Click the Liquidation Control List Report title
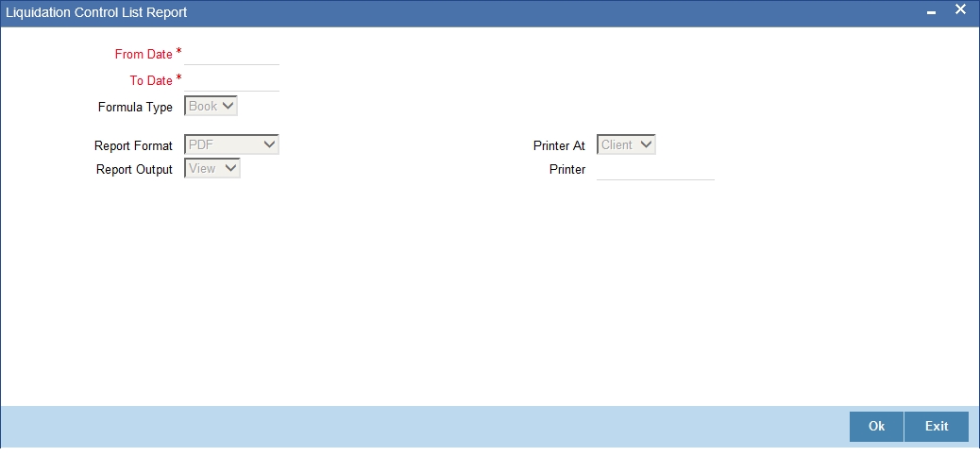 point(96,12)
